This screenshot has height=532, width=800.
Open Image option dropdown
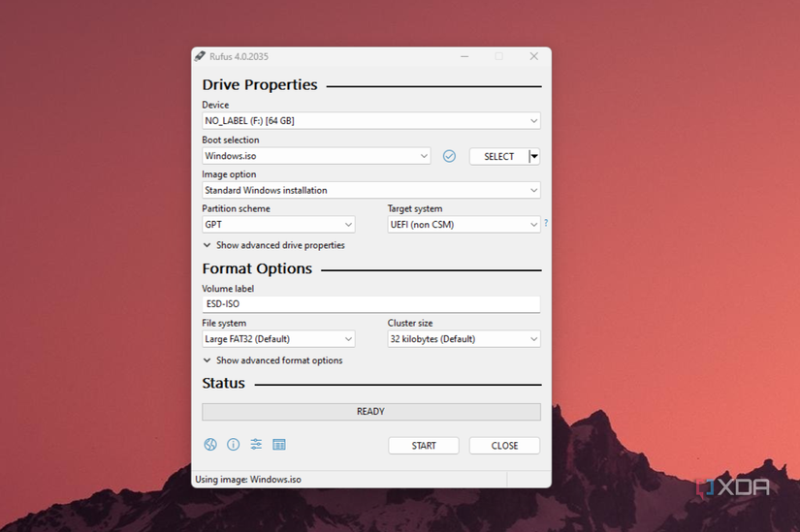tap(371, 190)
